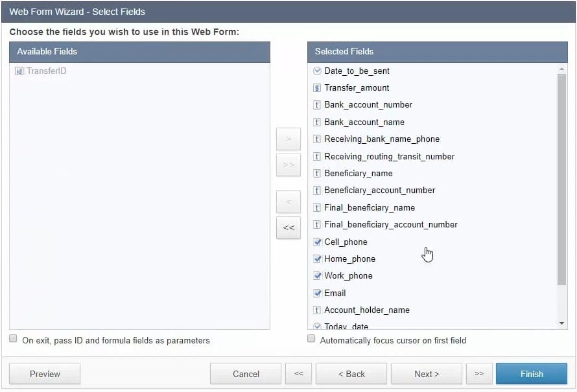Screen dimensions: 577x392
Task: Click the Cell_phone checkbox field icon
Action: pyautogui.click(x=317, y=242)
